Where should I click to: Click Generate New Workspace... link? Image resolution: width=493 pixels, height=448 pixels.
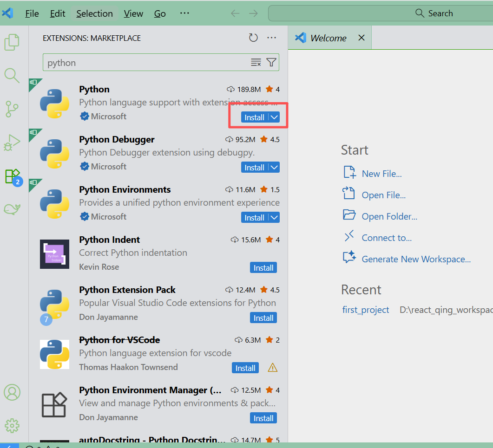tap(416, 259)
